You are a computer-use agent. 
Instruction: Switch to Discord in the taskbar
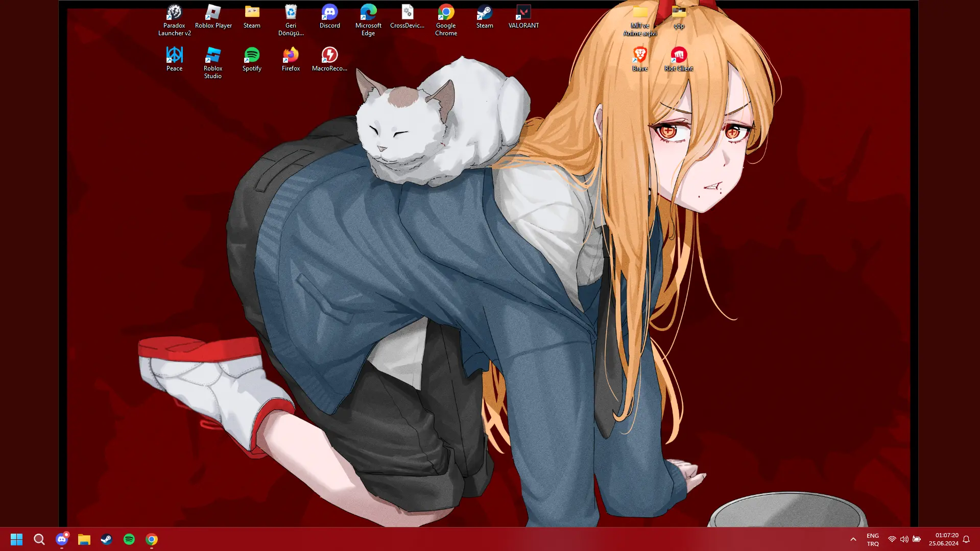point(62,539)
